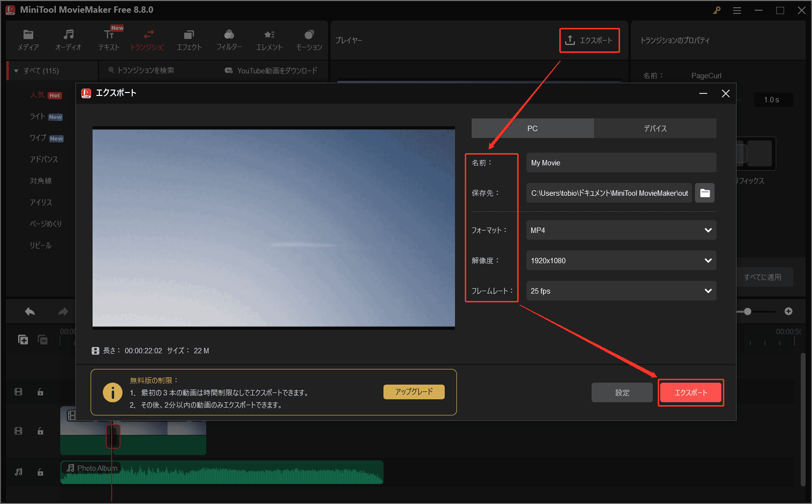Close the Export dialog
The height and width of the screenshot is (504, 812).
pos(726,93)
